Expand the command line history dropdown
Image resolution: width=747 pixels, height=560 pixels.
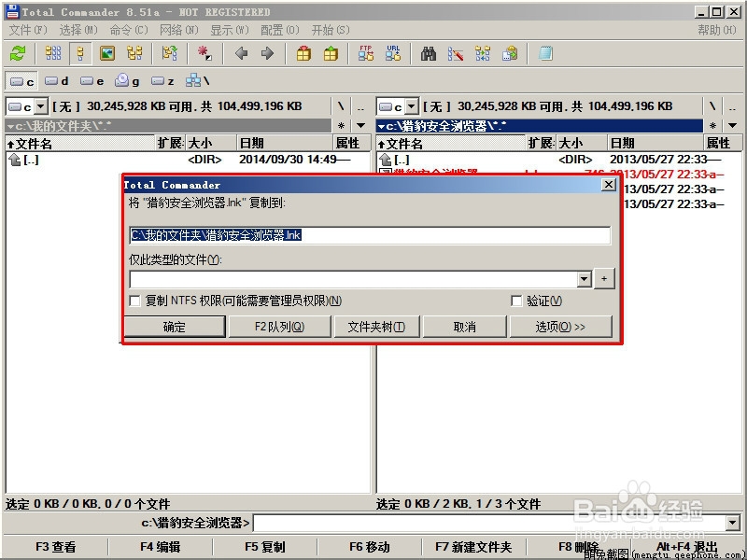(x=733, y=523)
